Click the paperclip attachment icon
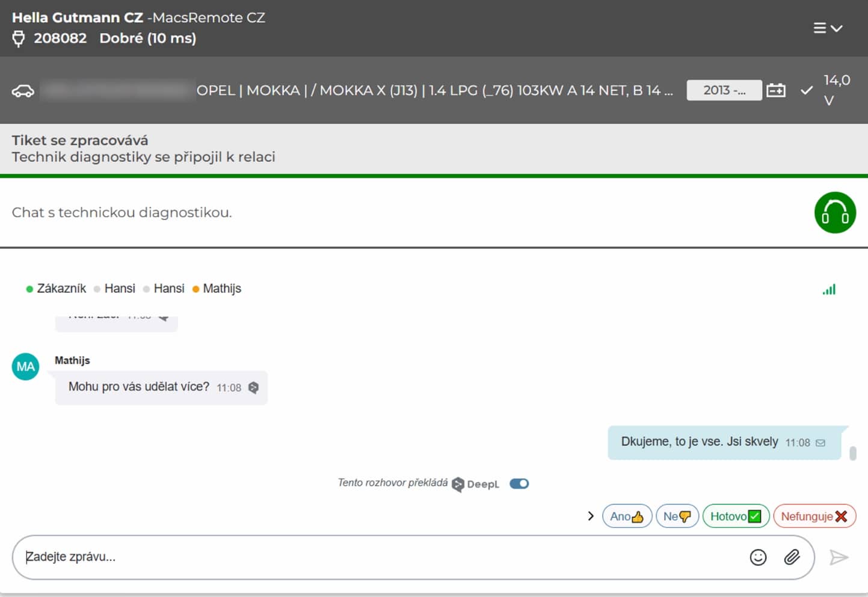Image resolution: width=868 pixels, height=597 pixels. pyautogui.click(x=792, y=557)
